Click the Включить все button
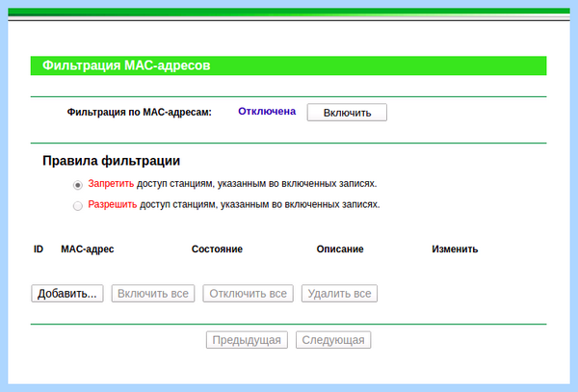Screen dimensions: 578x392 [x=153, y=293]
